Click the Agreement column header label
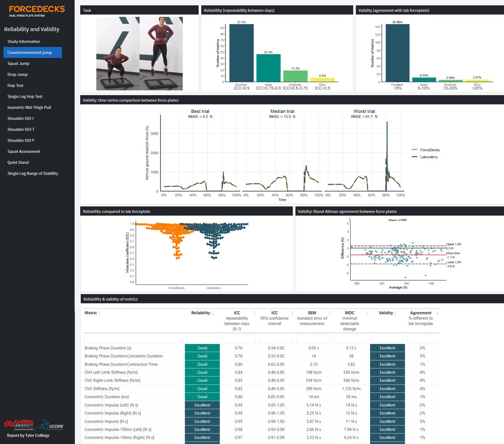This screenshot has height=444, width=504. point(420,313)
